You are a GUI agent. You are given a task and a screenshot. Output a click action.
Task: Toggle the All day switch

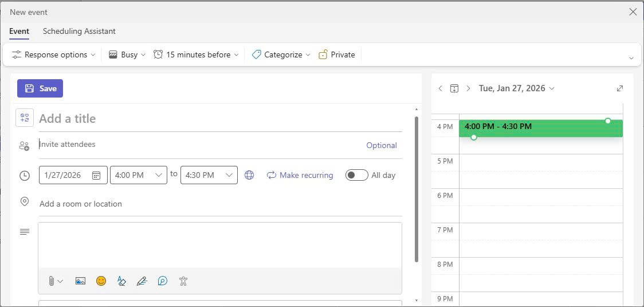click(356, 175)
